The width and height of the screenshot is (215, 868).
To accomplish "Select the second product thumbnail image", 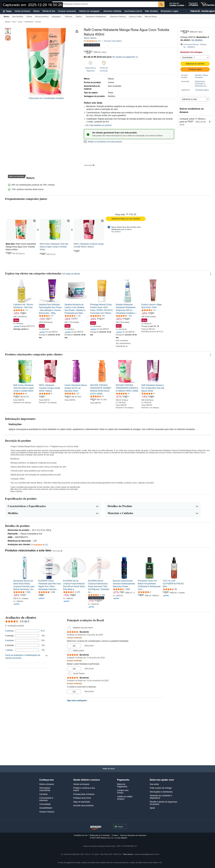I will (8, 38).
